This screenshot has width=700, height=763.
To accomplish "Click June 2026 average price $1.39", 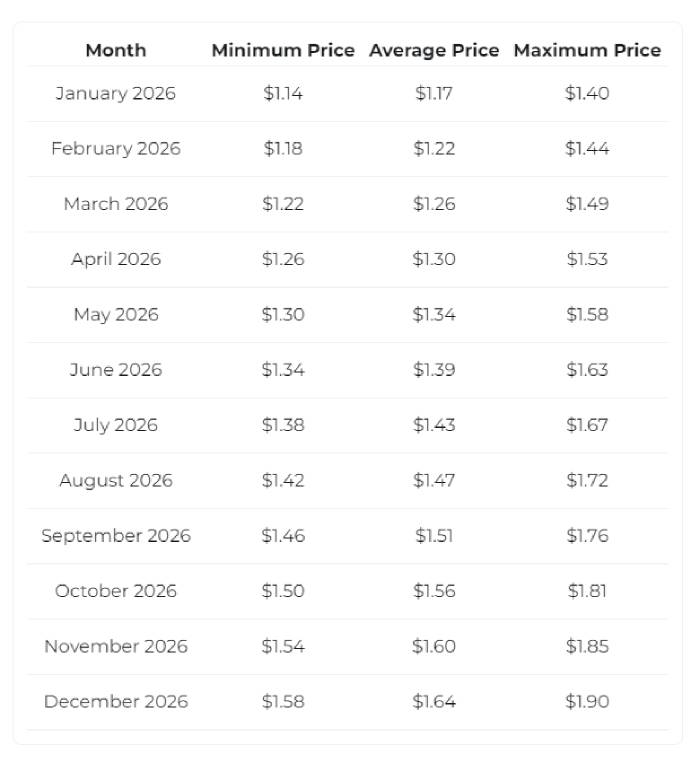I will 434,370.
